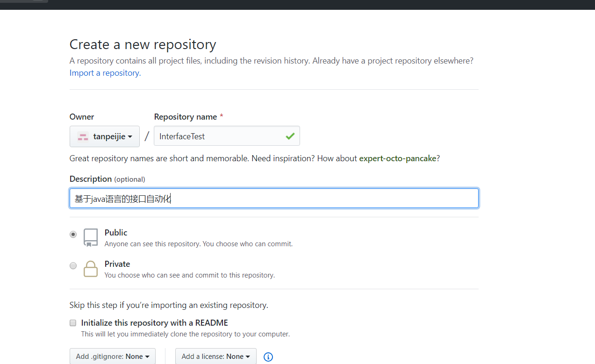Open the tanpeijie Owner dropdown
The width and height of the screenshot is (595, 364).
click(105, 136)
